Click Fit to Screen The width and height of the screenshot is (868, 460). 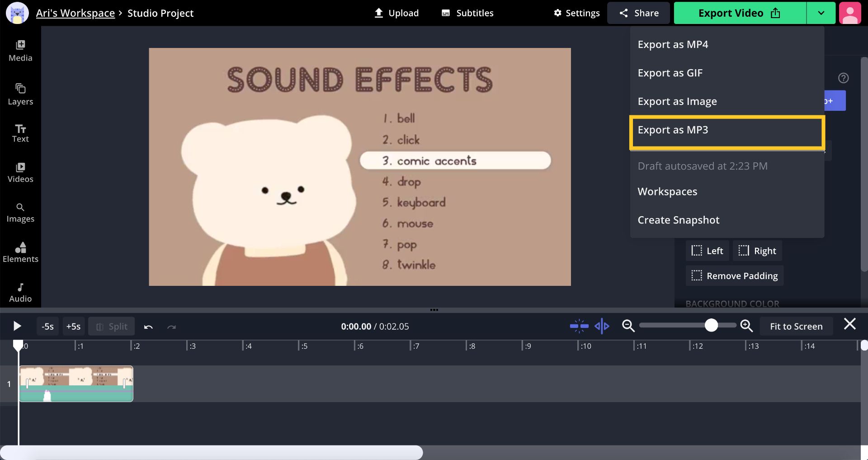796,326
